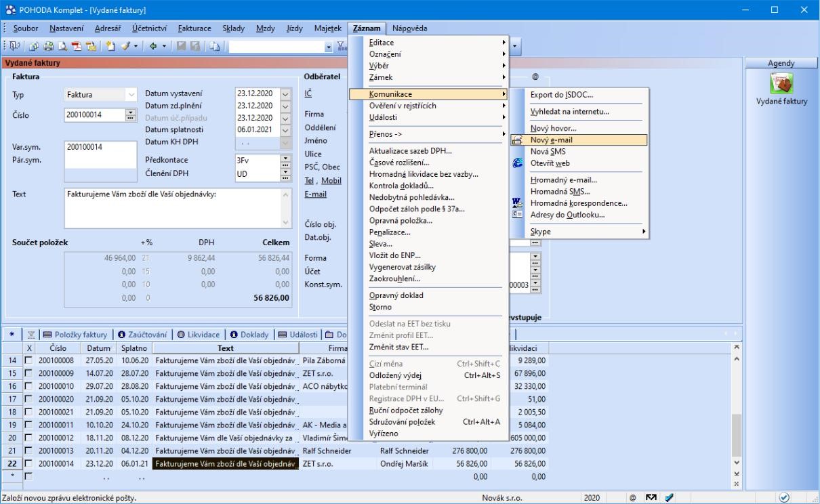Open Předkontace 3Fv selector
The width and height of the screenshot is (820, 504).
tap(285, 160)
